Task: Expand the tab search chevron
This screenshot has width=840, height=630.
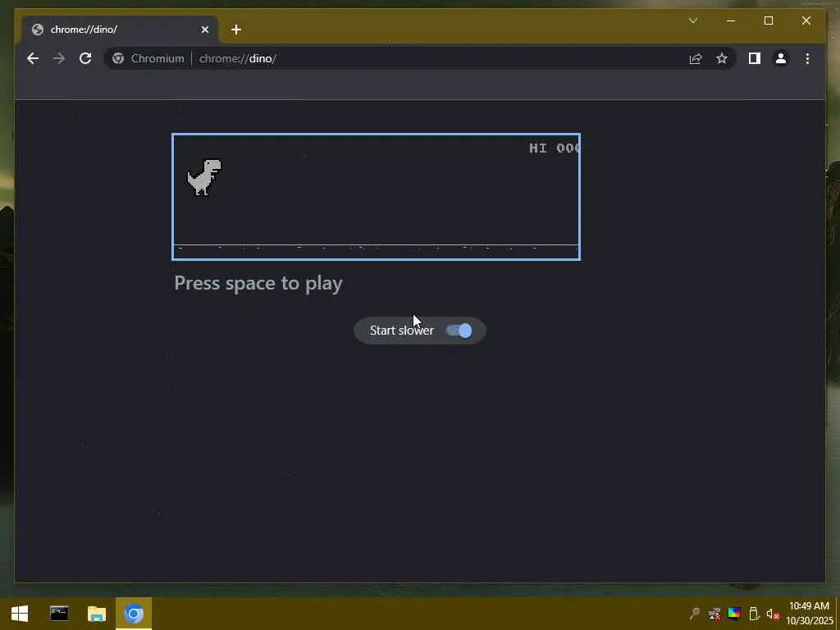Action: click(x=692, y=21)
